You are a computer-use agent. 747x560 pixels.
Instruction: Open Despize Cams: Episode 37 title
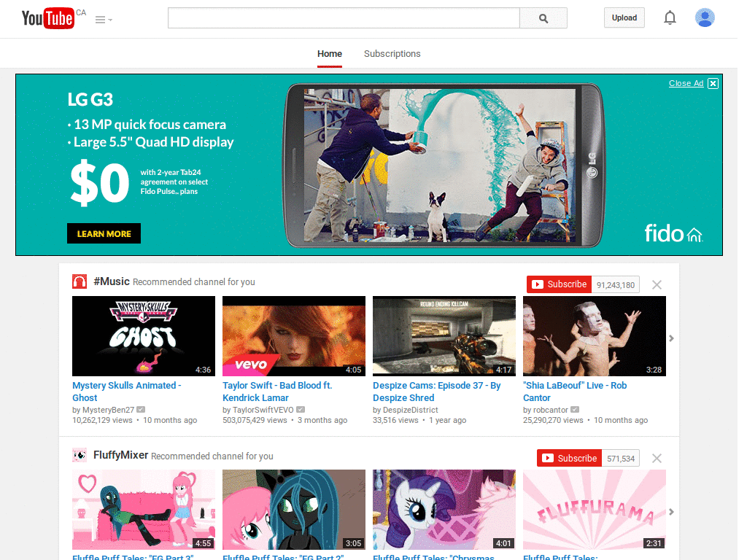coord(437,392)
